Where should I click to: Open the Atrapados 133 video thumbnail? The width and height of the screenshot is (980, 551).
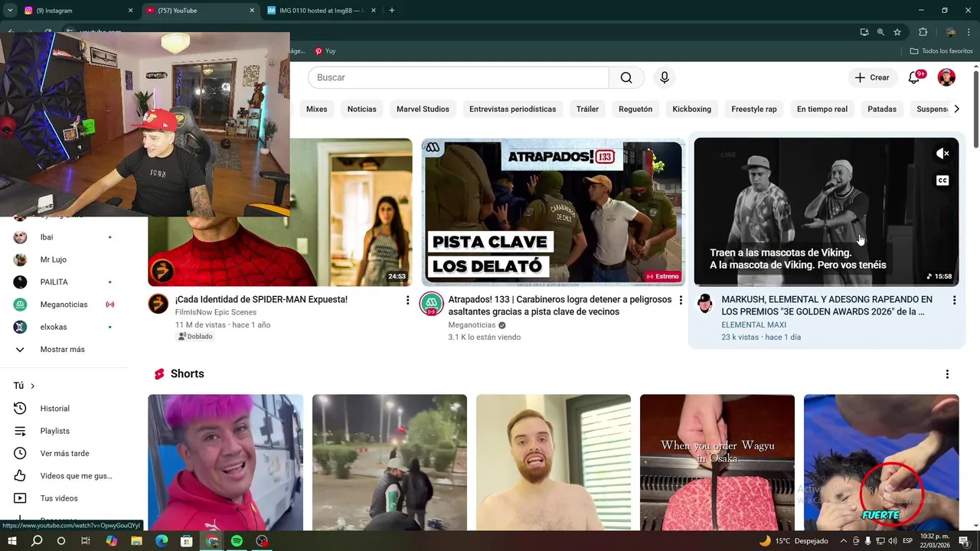[553, 212]
